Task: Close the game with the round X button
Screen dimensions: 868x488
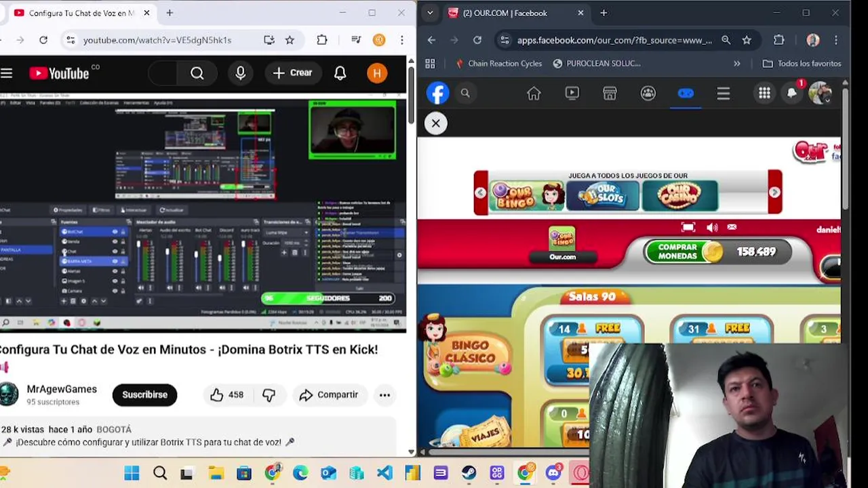Action: tap(436, 123)
